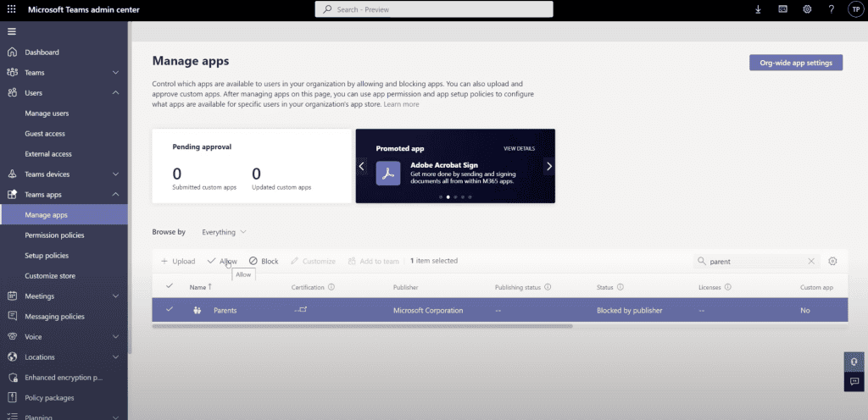
Task: Click the Voice phone icon
Action: click(12, 336)
